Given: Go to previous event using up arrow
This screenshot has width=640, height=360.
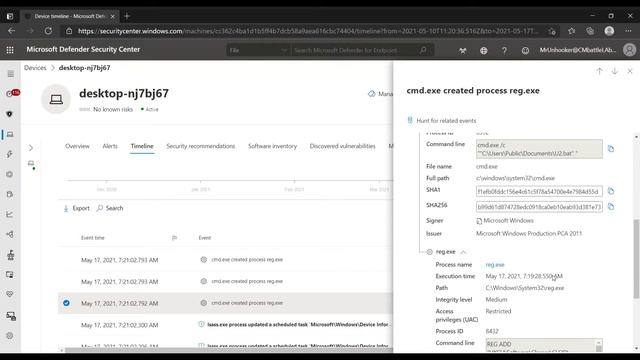Looking at the screenshot, I should coord(599,71).
